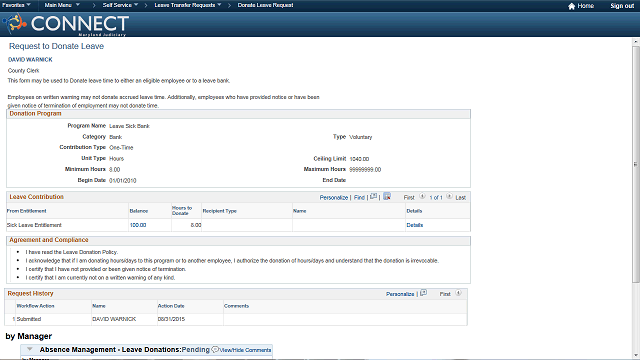640x360 pixels.
Task: Click download to Excel grid icon
Action: (387, 197)
